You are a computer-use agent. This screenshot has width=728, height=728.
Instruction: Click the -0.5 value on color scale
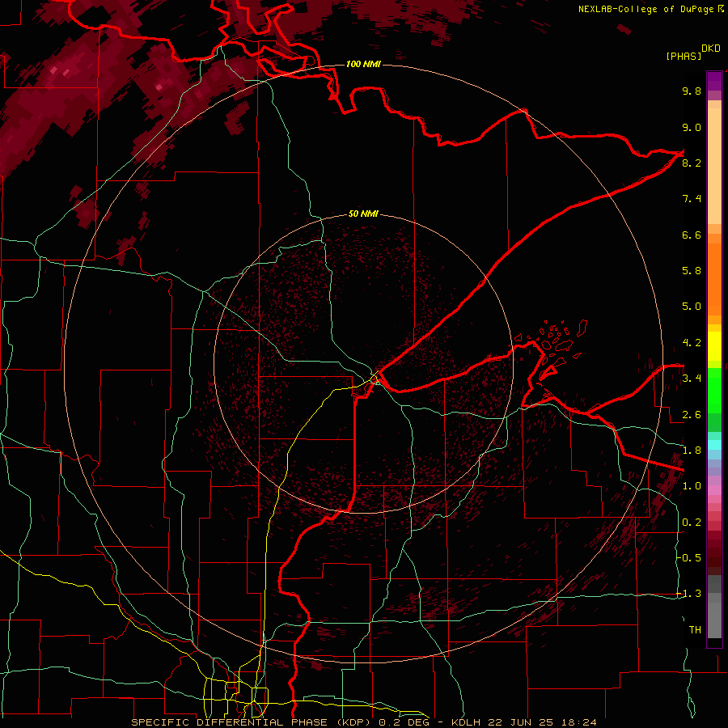click(x=689, y=558)
